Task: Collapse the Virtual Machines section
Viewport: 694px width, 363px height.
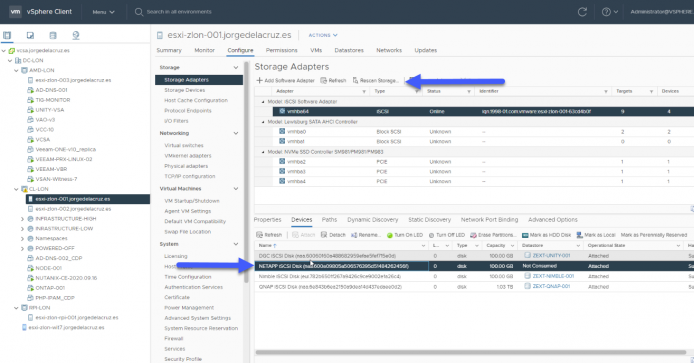Action: [235, 189]
